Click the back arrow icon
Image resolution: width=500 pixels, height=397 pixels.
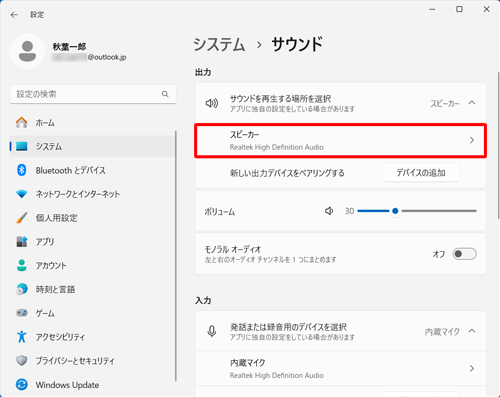(x=14, y=15)
